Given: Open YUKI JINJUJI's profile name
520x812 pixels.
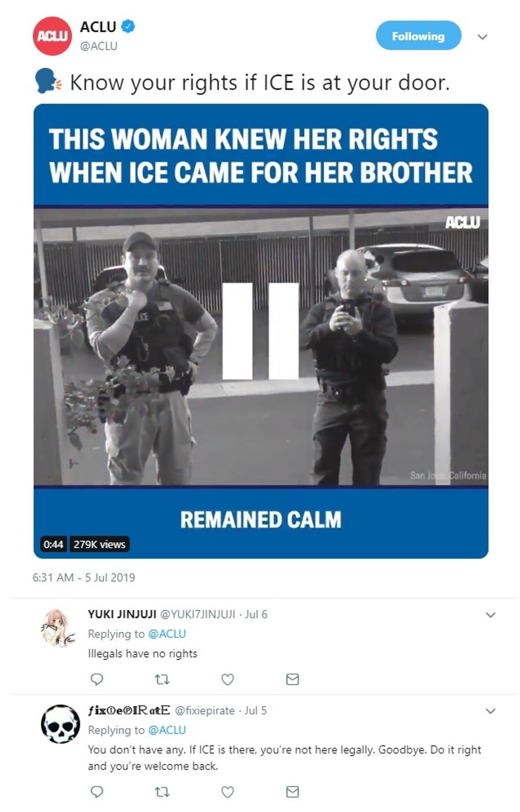Looking at the screenshot, I should 122,614.
